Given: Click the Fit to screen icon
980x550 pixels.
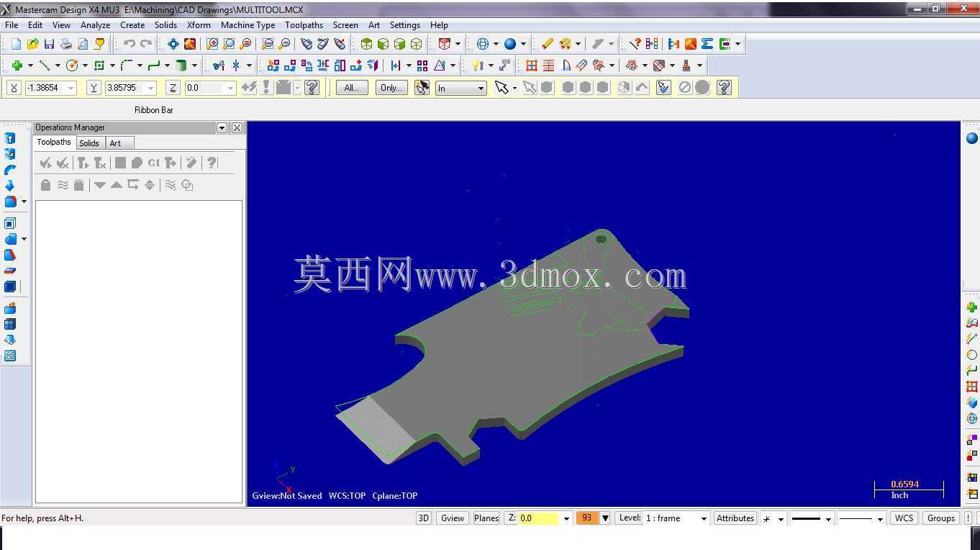Looking at the screenshot, I should pyautogui.click(x=173, y=44).
